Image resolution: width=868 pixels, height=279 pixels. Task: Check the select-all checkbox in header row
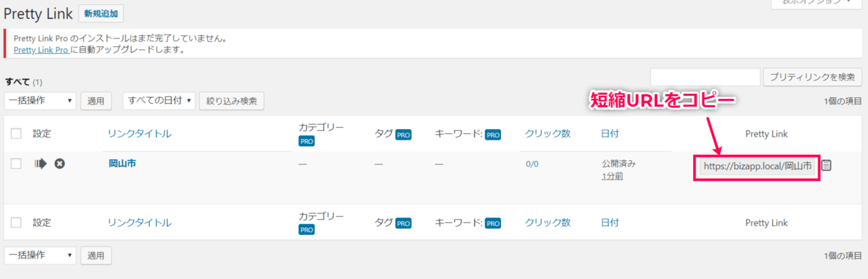(x=16, y=134)
